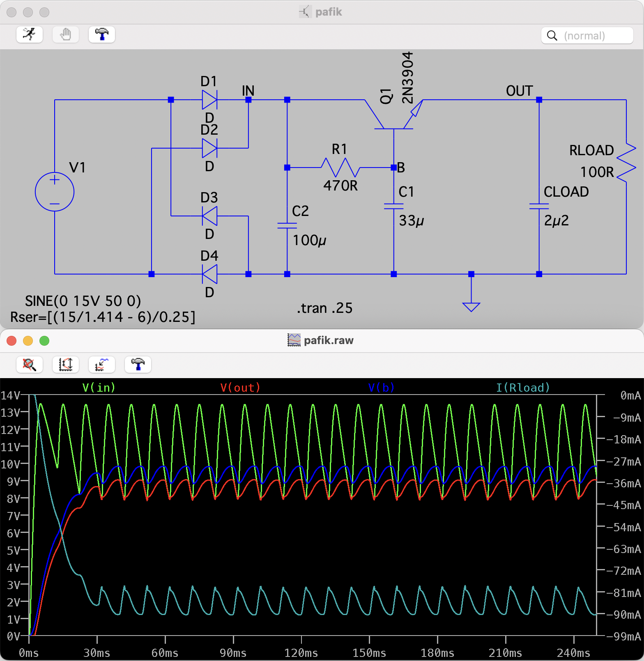This screenshot has width=644, height=661.
Task: Click the V(b) trace label
Action: tap(381, 388)
